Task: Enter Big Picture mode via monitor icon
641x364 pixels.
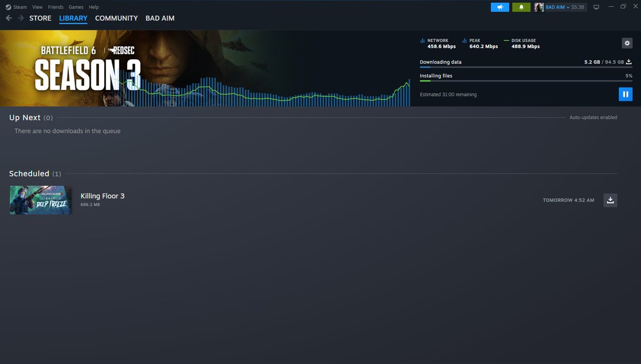Action: 596,7
